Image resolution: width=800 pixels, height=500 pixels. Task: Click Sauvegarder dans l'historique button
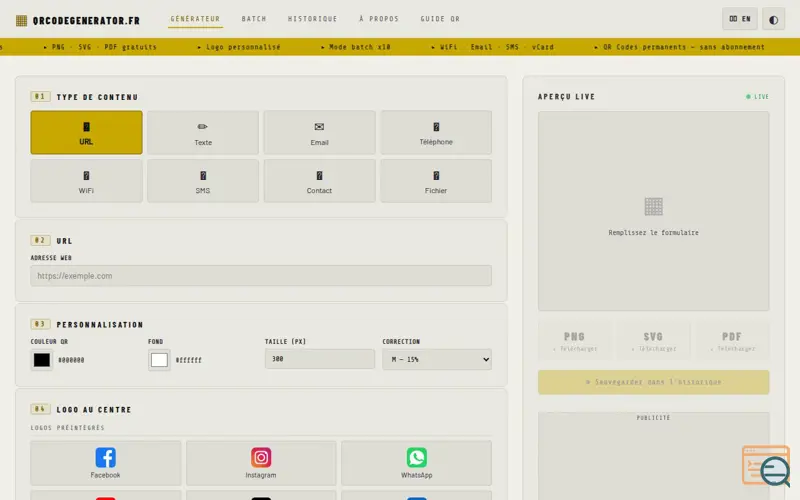point(654,382)
